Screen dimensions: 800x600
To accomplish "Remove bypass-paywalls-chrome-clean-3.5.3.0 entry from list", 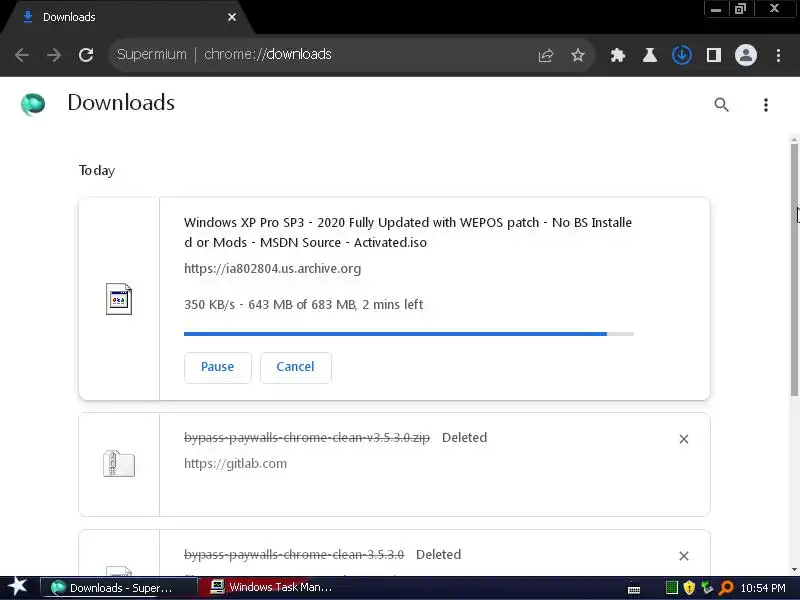I will (684, 556).
